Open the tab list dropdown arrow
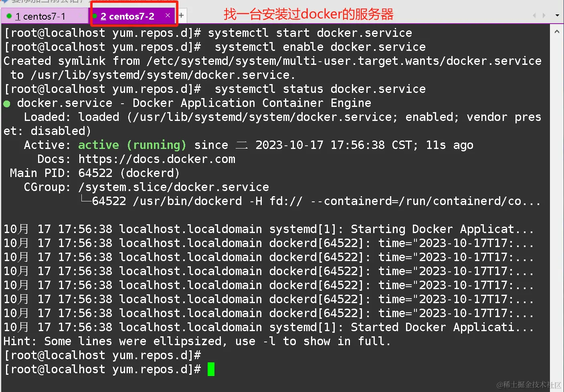The height and width of the screenshot is (392, 564). tap(557, 16)
